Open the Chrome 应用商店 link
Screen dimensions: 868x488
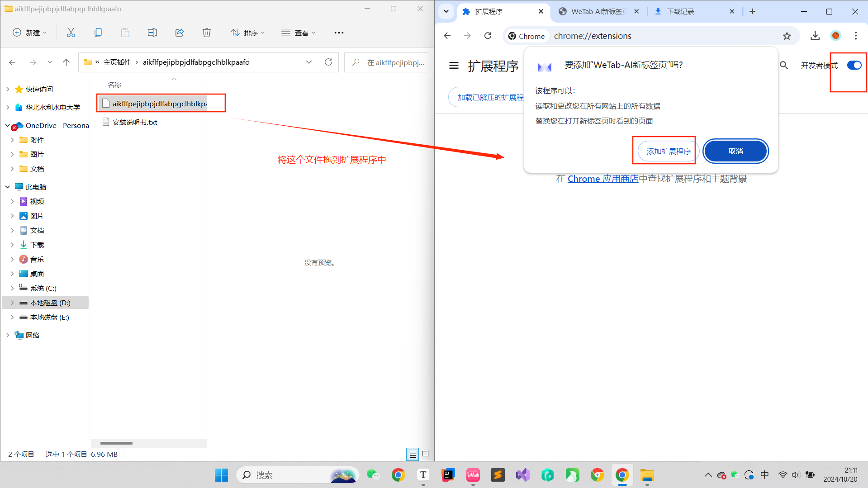click(x=602, y=179)
